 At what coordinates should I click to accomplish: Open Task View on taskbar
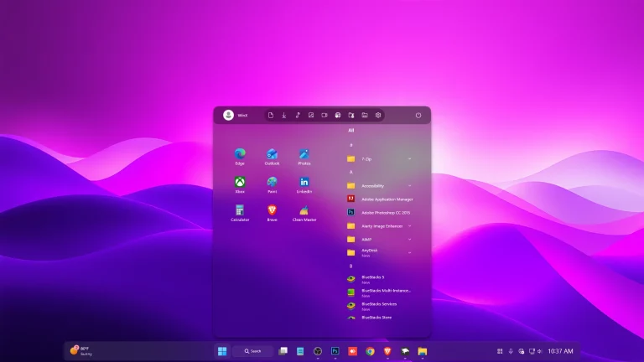(283, 351)
